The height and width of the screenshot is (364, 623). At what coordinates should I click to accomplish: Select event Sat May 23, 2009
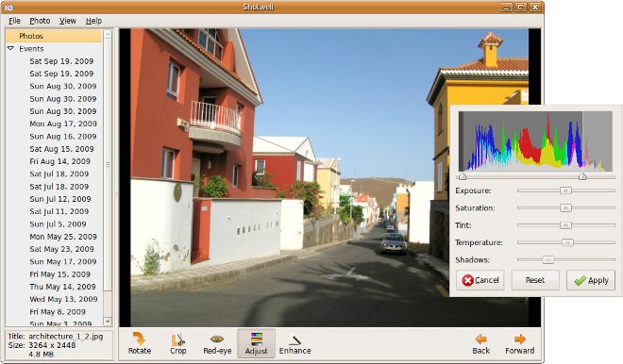pos(61,249)
